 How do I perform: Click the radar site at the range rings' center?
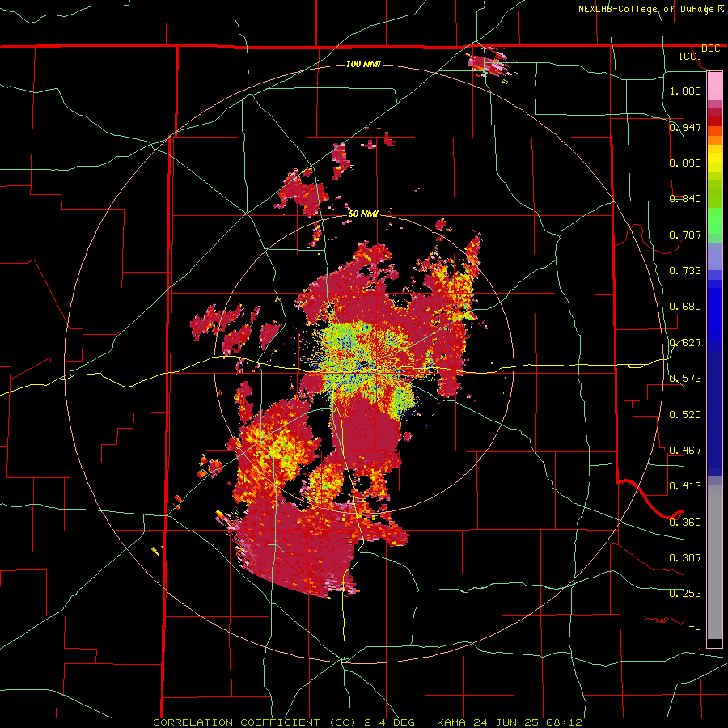[363, 363]
